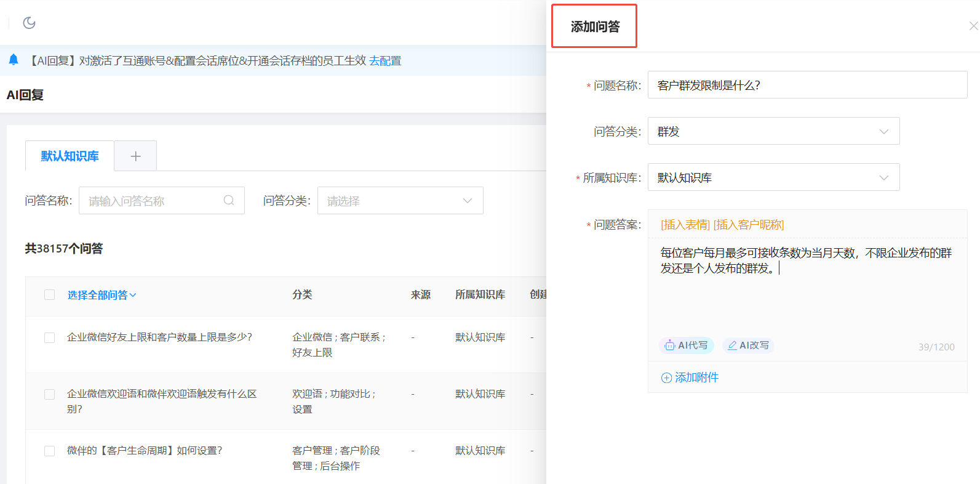
Task: Click the 去配置 link in banner
Action: [385, 61]
